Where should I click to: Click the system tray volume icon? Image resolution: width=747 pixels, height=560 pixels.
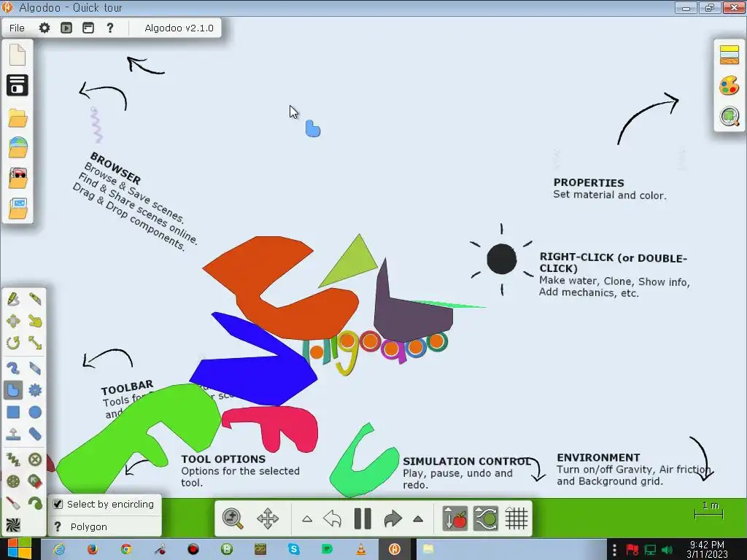pyautogui.click(x=667, y=550)
